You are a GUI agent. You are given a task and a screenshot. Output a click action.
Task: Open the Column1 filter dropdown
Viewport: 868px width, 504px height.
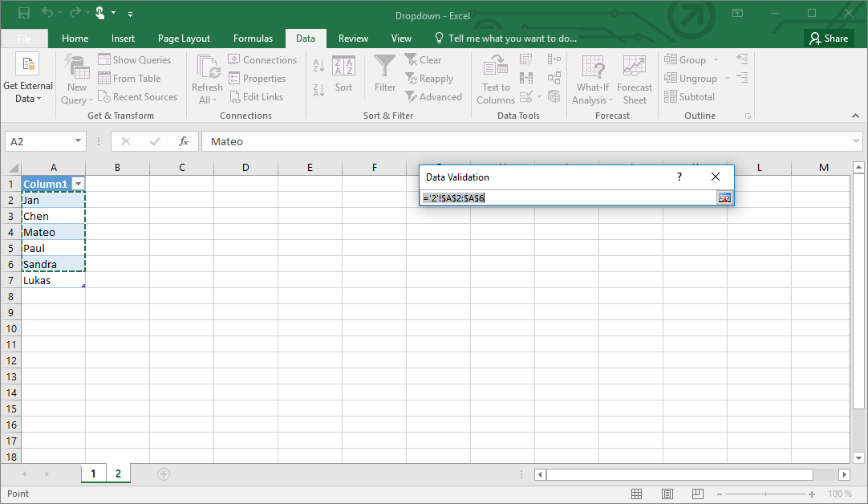[x=78, y=184]
